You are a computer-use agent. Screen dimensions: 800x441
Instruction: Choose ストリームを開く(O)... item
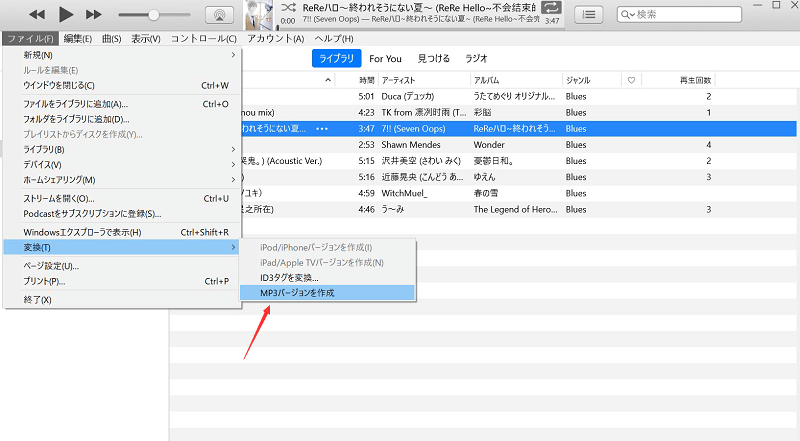tap(122, 199)
